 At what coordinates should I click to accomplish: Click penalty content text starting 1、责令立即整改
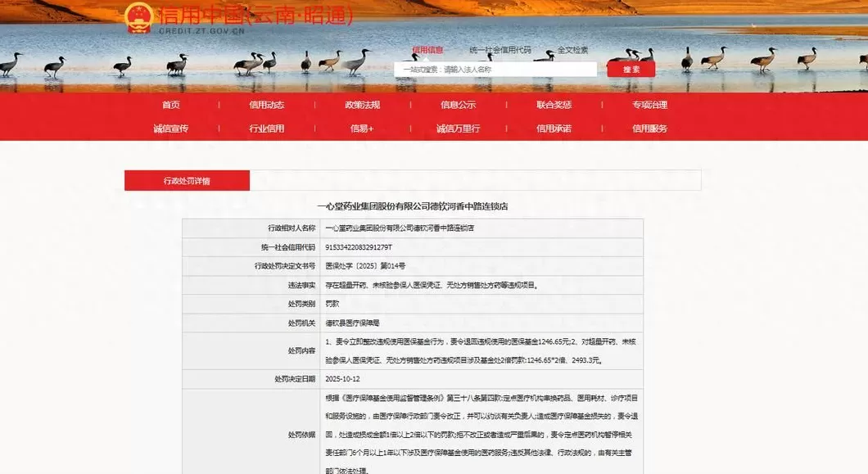click(x=481, y=351)
